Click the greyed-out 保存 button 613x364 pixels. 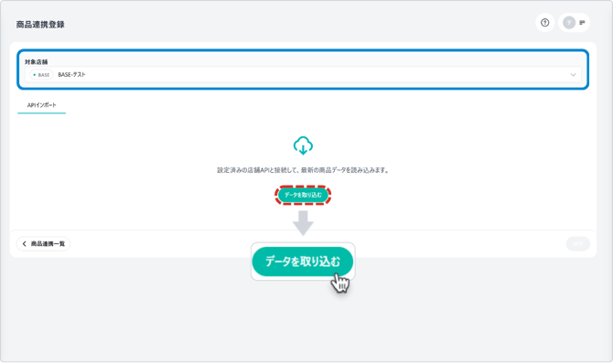click(x=578, y=243)
